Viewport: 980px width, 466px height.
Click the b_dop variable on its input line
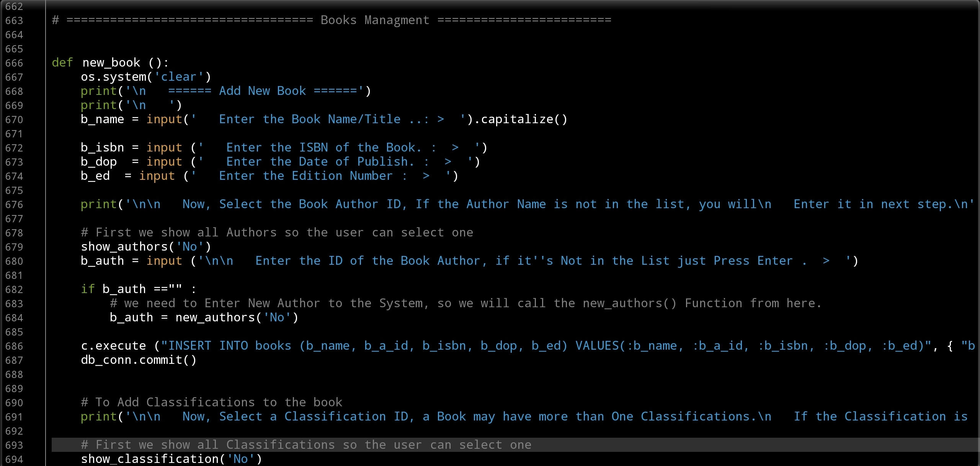click(98, 162)
